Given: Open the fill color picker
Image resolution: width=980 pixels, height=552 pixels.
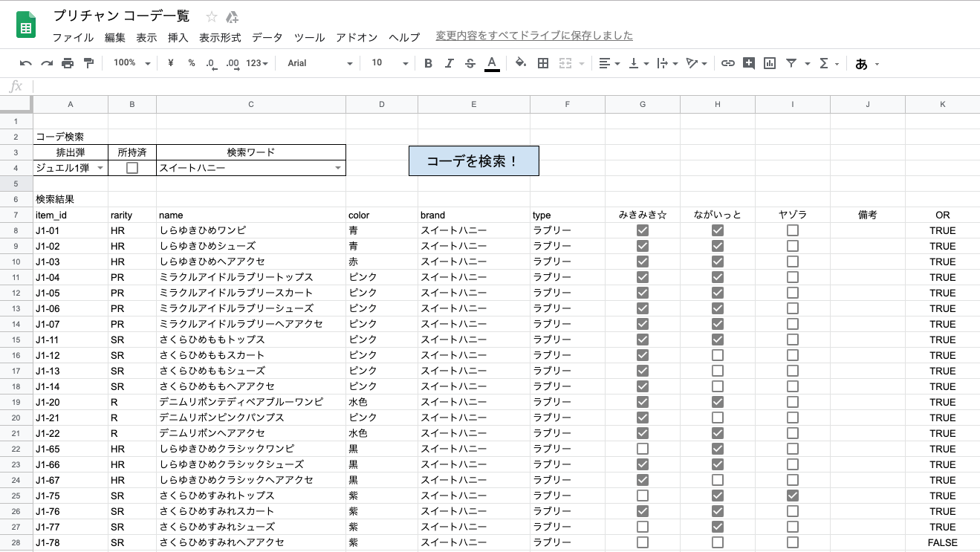Looking at the screenshot, I should [520, 64].
